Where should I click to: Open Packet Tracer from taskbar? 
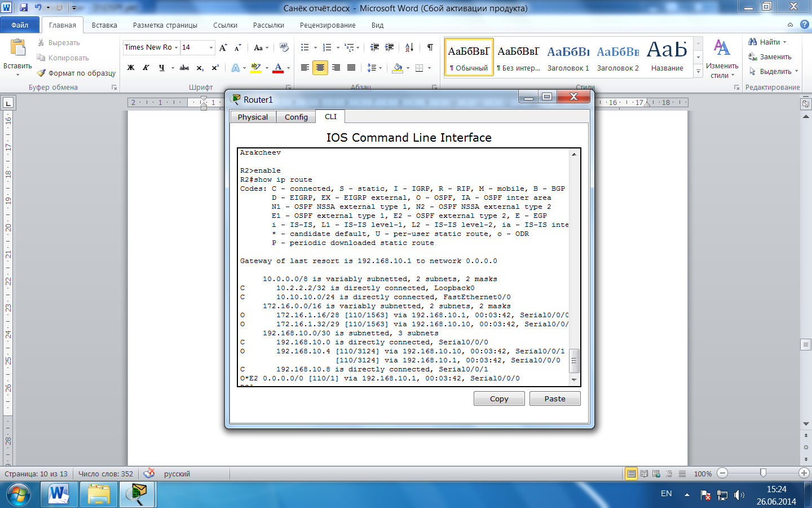136,495
